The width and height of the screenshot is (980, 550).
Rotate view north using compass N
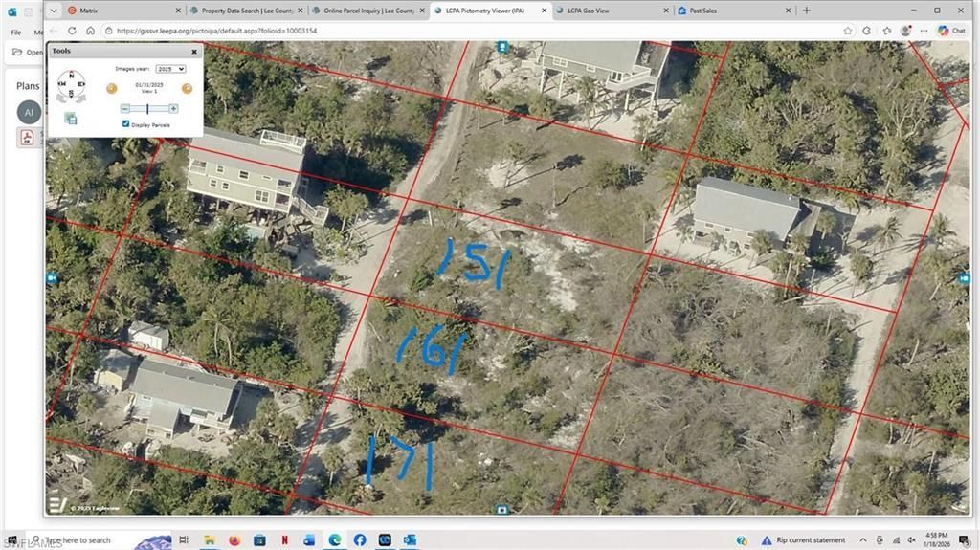(70, 75)
